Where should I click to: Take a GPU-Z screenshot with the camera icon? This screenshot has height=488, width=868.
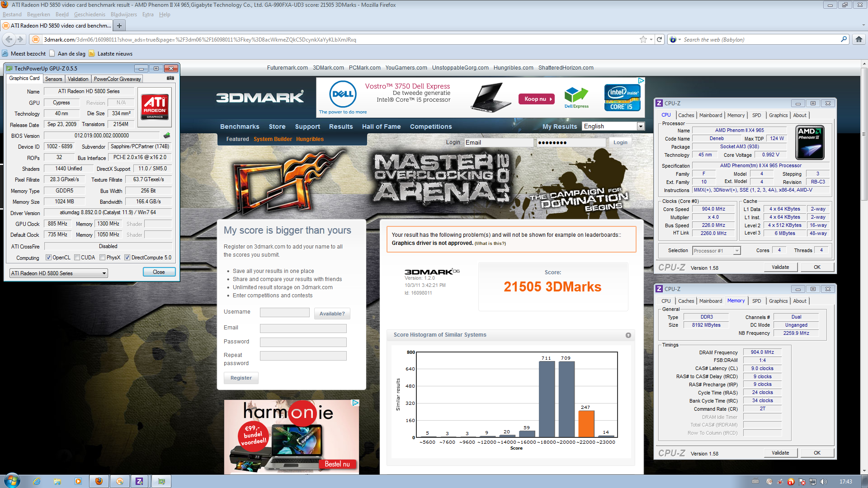point(170,78)
